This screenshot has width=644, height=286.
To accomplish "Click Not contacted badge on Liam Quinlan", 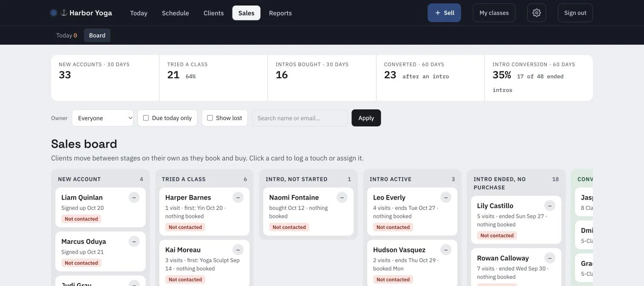I will pyautogui.click(x=81, y=219).
